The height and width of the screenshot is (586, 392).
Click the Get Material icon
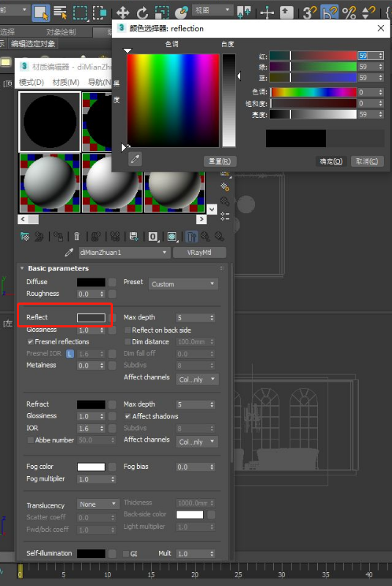coord(25,237)
